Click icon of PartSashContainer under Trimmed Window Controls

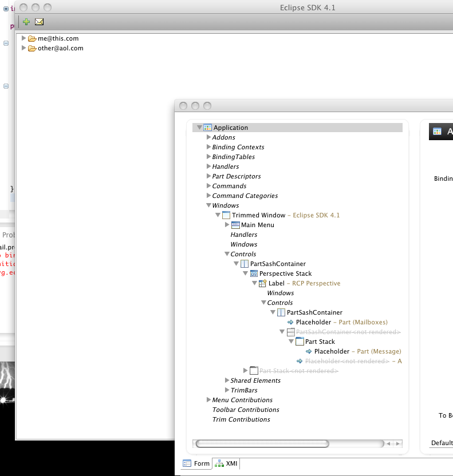245,264
